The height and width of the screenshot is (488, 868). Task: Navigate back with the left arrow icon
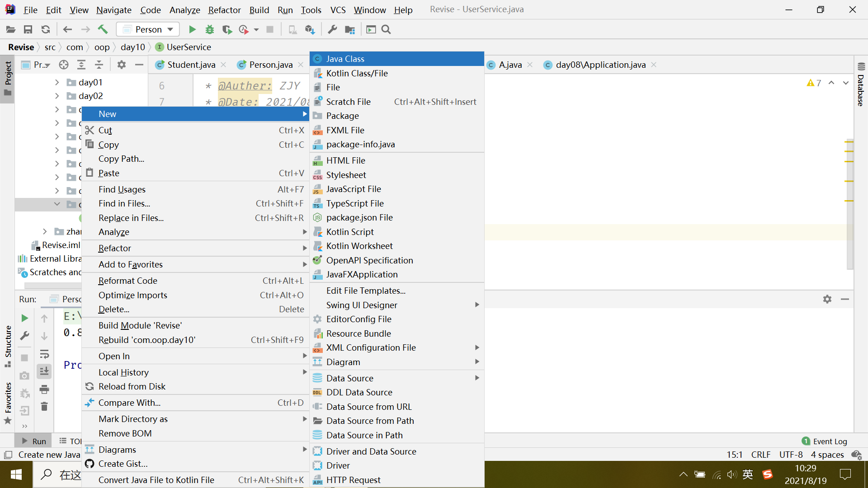[67, 29]
